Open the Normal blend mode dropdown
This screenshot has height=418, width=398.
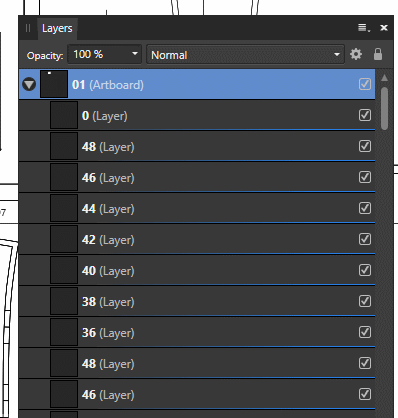pos(245,54)
